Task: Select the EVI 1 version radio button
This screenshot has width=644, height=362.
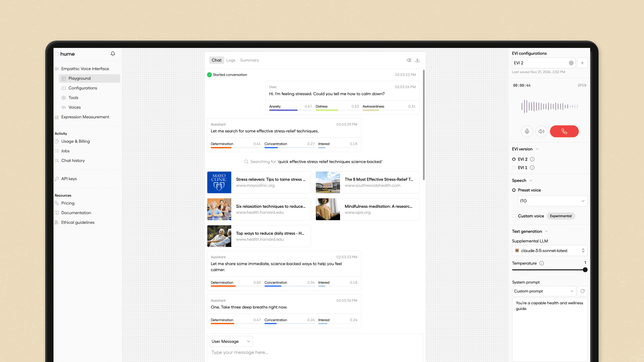Action: [x=514, y=168]
